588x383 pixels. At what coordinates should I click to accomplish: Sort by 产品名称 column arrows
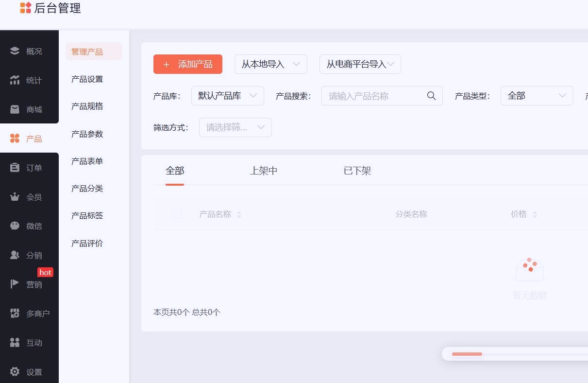pos(239,214)
